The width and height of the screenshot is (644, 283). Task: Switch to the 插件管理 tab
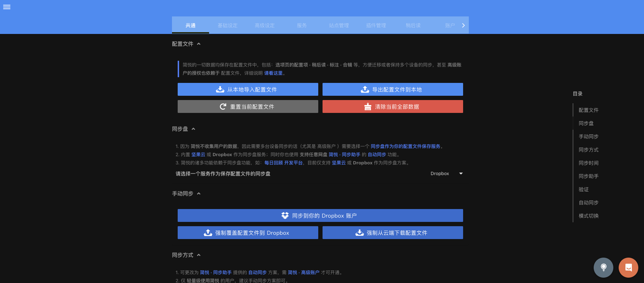[x=376, y=25]
